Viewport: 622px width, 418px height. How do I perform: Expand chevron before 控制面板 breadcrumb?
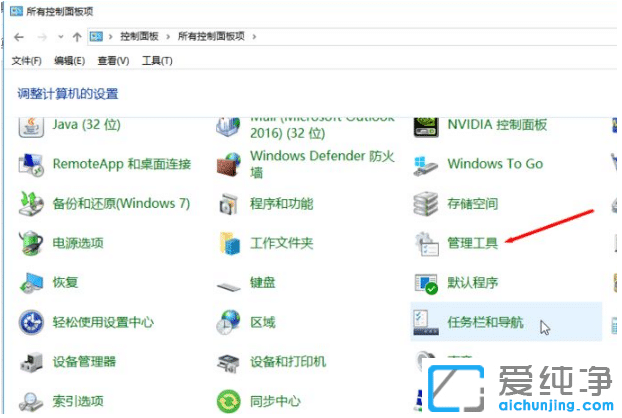click(x=111, y=37)
